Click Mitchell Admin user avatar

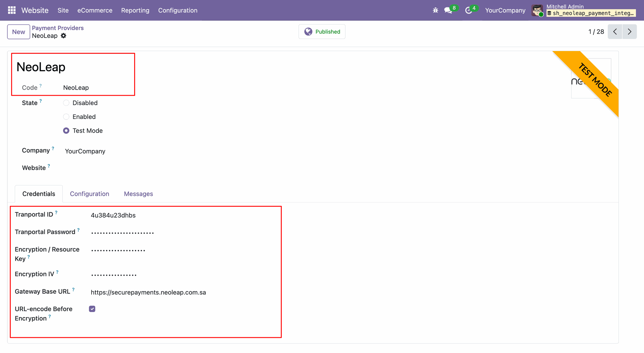coord(537,10)
